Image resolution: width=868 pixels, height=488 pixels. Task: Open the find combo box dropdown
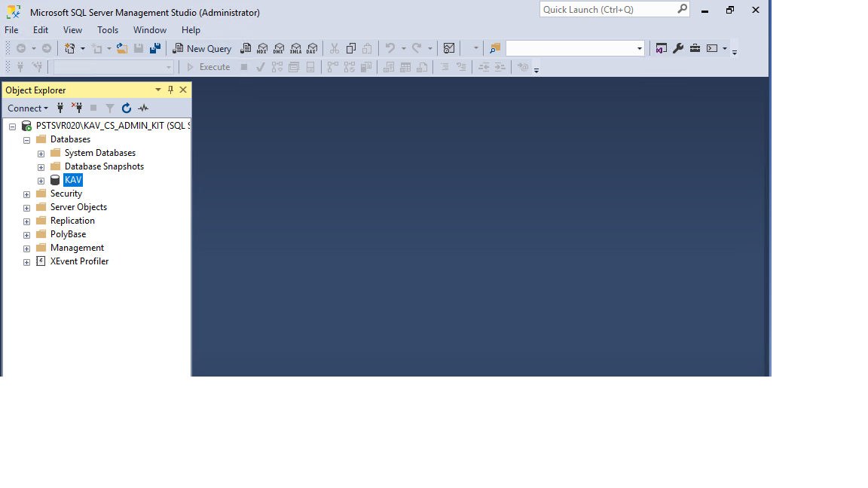(x=640, y=49)
